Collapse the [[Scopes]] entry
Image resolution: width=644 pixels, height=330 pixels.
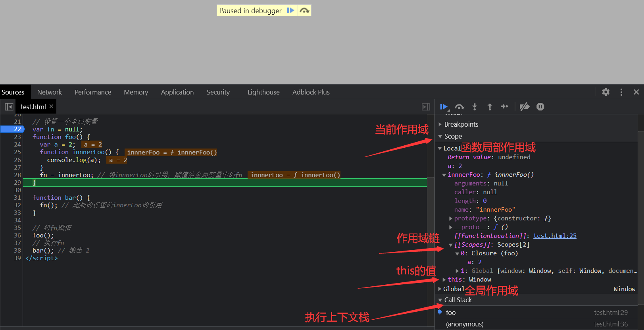tap(451, 245)
